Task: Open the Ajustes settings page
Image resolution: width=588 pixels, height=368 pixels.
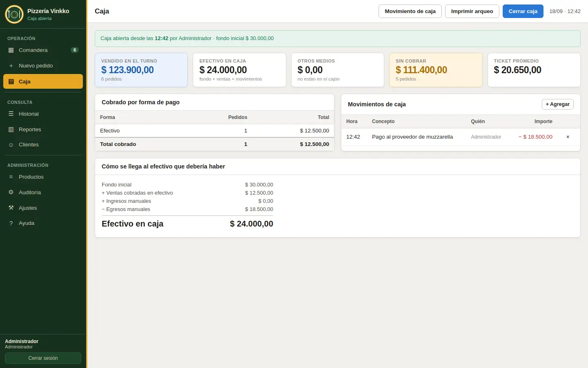Action: 43,208
